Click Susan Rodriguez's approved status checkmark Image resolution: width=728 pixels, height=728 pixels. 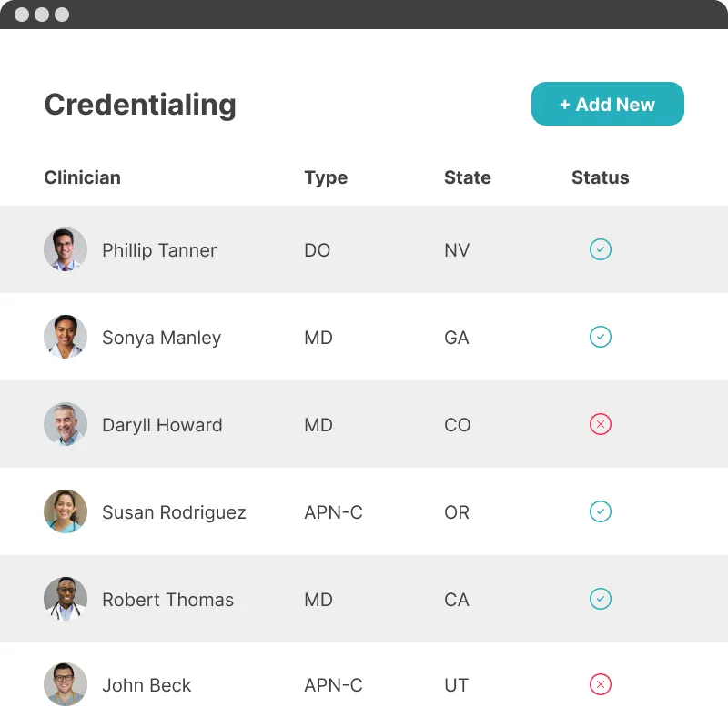[x=600, y=511]
